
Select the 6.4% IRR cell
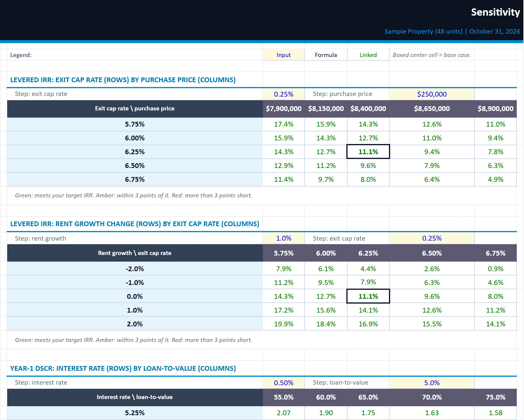pos(432,179)
